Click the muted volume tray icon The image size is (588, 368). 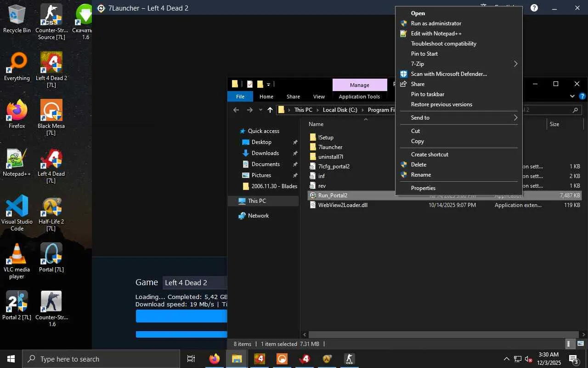click(528, 359)
